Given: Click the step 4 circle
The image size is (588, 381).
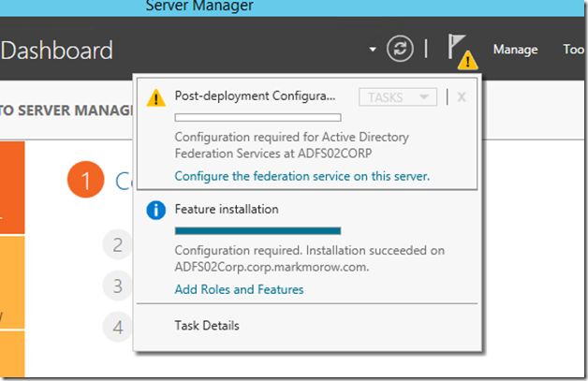Looking at the screenshot, I should [117, 327].
